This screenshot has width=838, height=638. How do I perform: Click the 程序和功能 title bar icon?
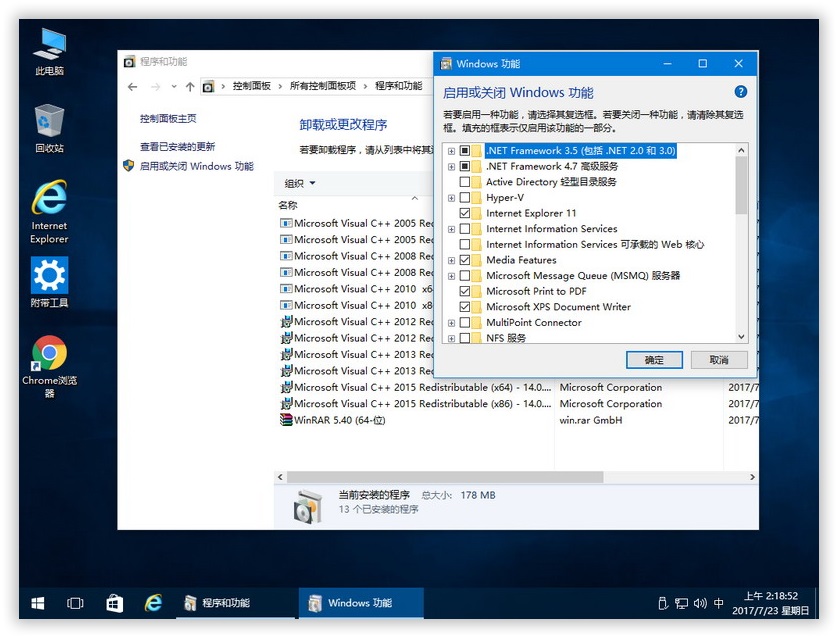coord(129,61)
